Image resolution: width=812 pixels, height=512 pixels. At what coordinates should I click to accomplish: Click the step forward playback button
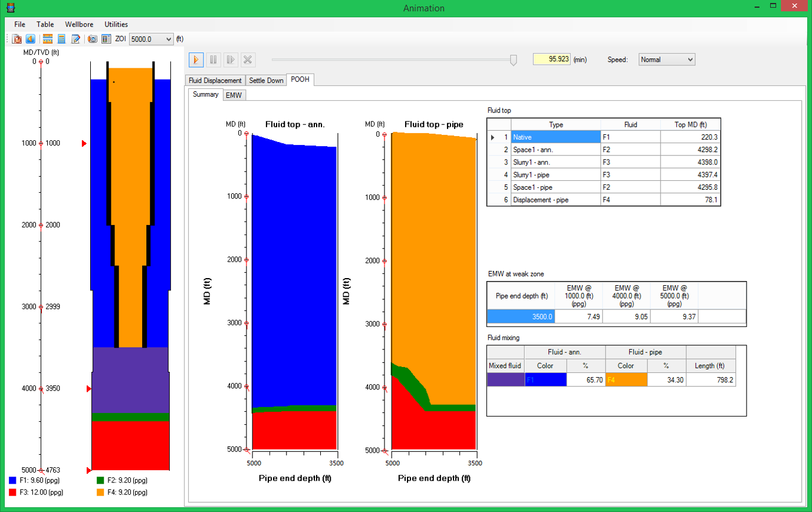click(231, 60)
